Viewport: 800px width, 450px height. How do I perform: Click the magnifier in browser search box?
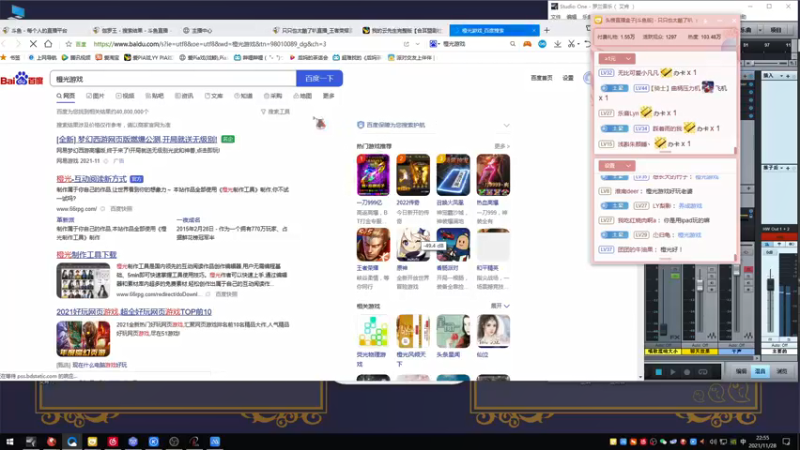coord(513,44)
